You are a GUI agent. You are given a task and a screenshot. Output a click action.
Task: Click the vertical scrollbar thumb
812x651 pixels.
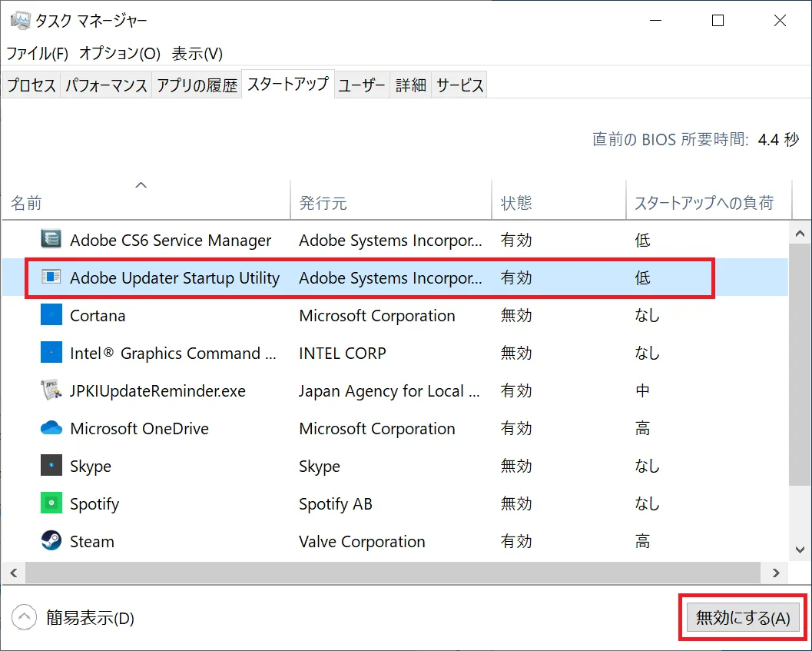800,364
